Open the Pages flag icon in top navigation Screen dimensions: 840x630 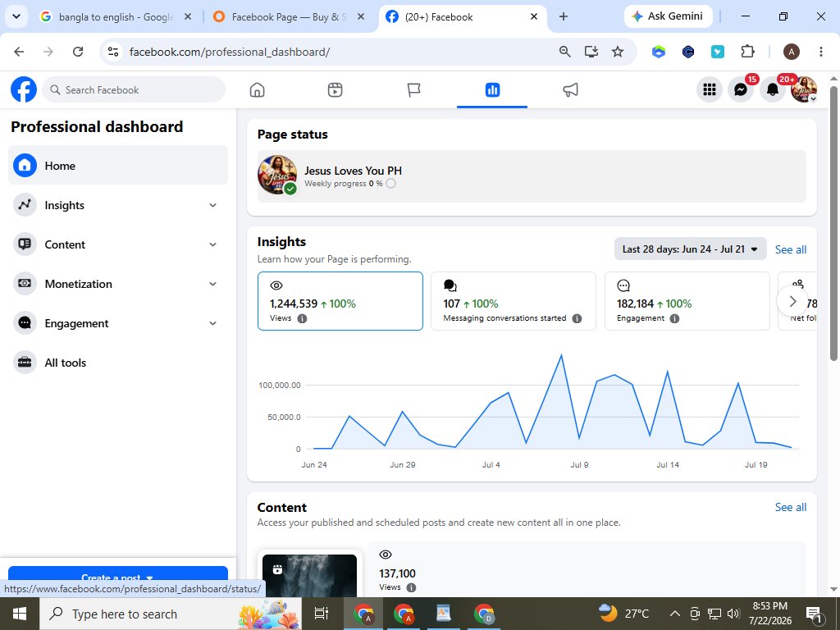[413, 90]
